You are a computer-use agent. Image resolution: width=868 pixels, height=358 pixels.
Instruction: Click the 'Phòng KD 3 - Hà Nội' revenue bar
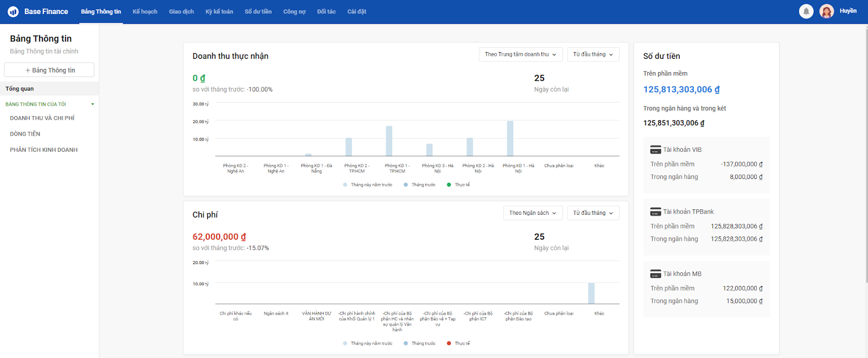(x=429, y=150)
